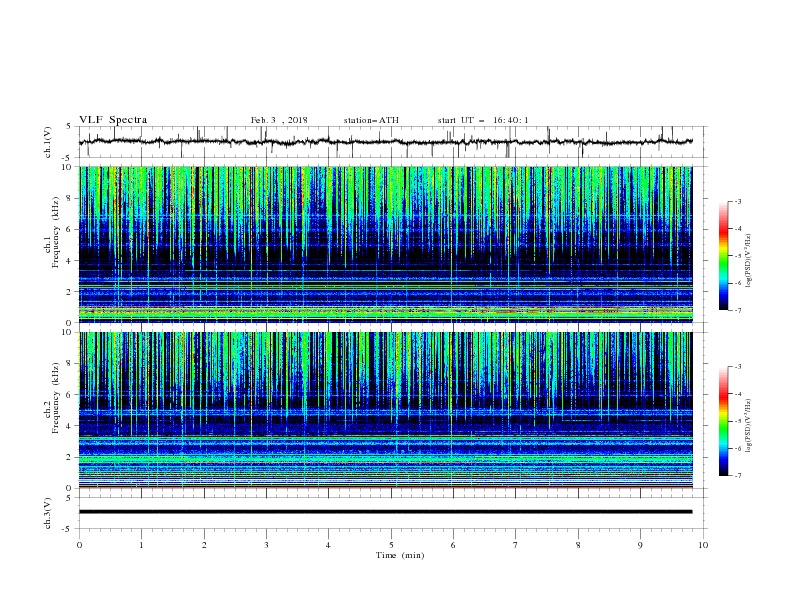Screen dimensions: 792x612
Task: Click the "1" tick on the time axis
Action: click(x=141, y=545)
